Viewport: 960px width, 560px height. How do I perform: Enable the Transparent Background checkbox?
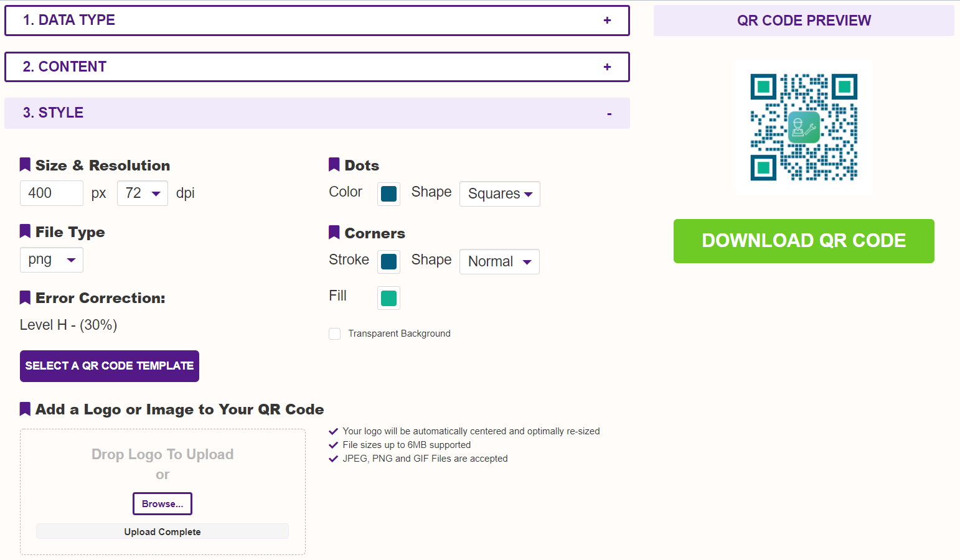click(x=335, y=334)
